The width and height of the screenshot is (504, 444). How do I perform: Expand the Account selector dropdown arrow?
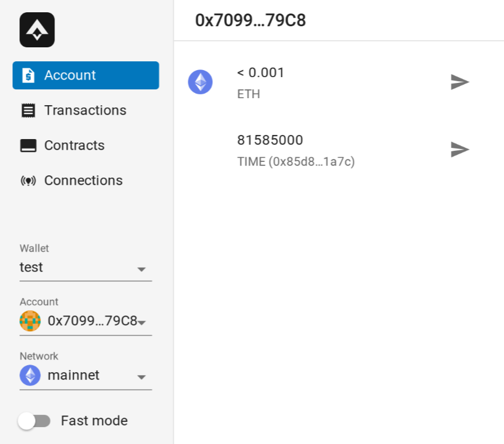coord(141,322)
